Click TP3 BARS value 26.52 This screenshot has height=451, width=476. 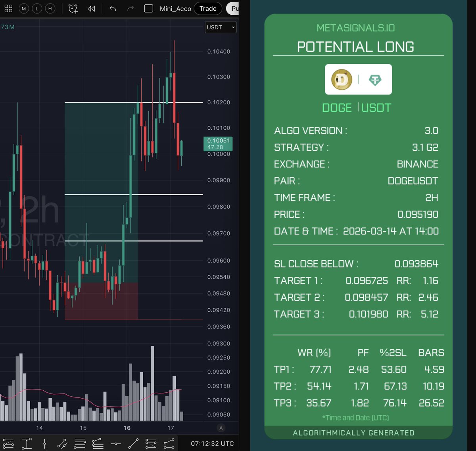tap(432, 403)
